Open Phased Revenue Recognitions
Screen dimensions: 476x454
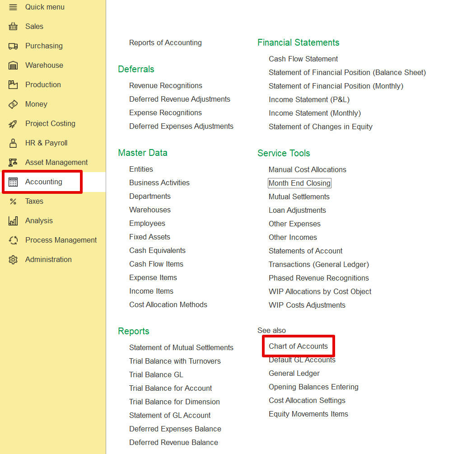[319, 278]
